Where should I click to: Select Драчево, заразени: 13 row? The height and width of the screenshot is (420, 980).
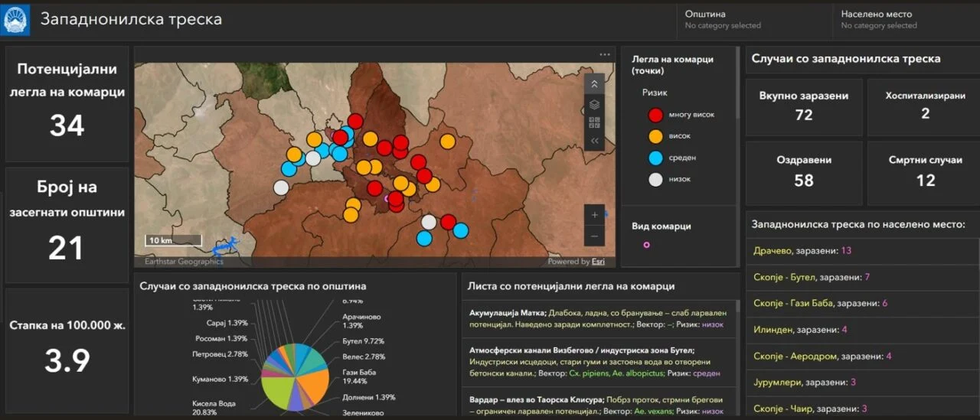pos(861,251)
